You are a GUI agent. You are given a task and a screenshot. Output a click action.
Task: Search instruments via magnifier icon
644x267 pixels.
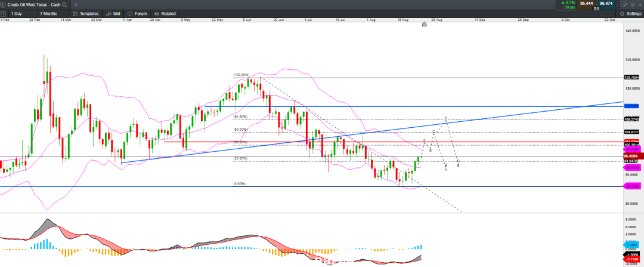(65, 5)
